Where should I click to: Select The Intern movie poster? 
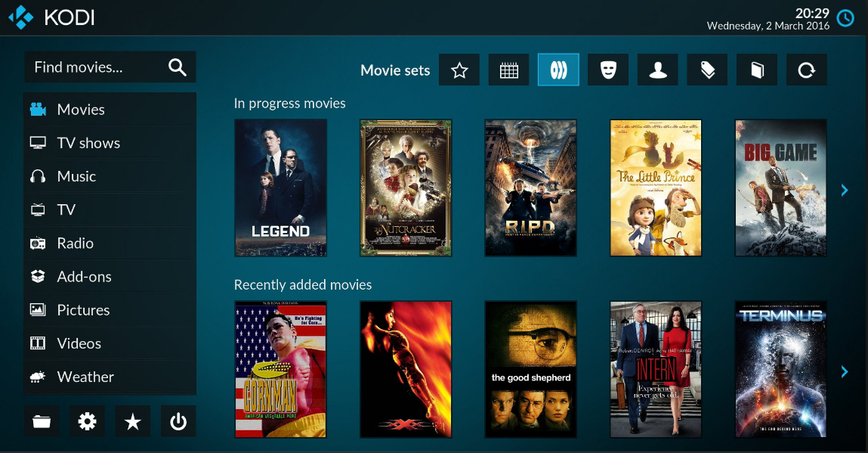click(656, 369)
